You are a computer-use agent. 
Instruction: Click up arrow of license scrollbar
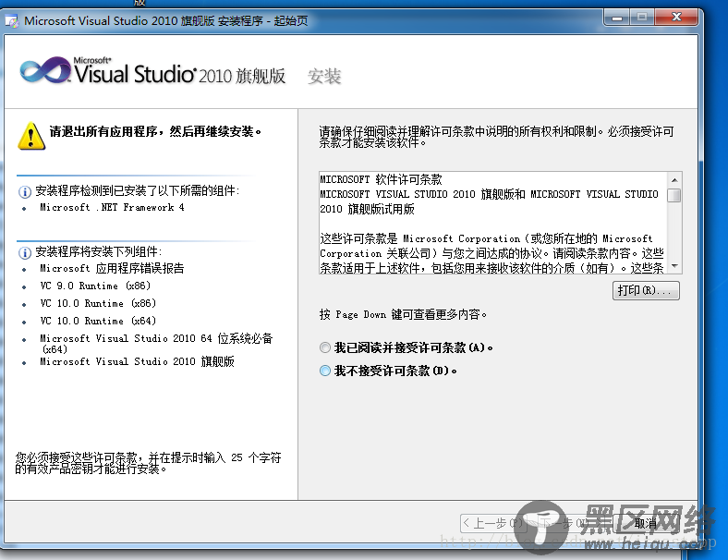[674, 179]
